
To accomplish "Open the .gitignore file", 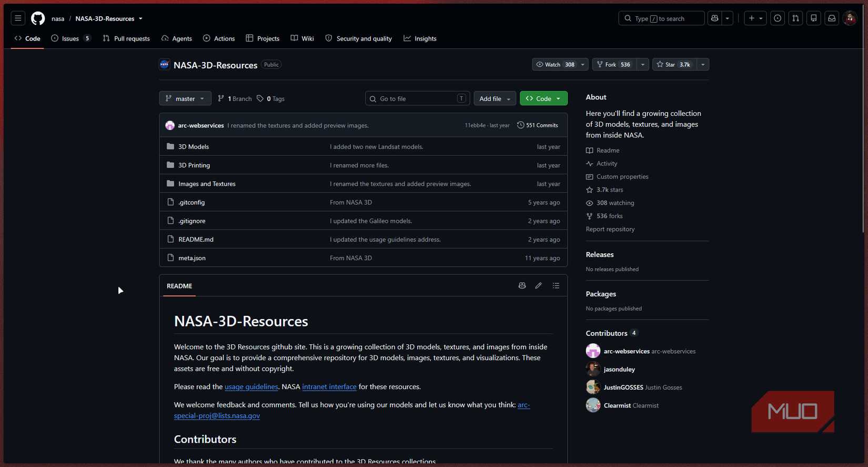I will 192,221.
